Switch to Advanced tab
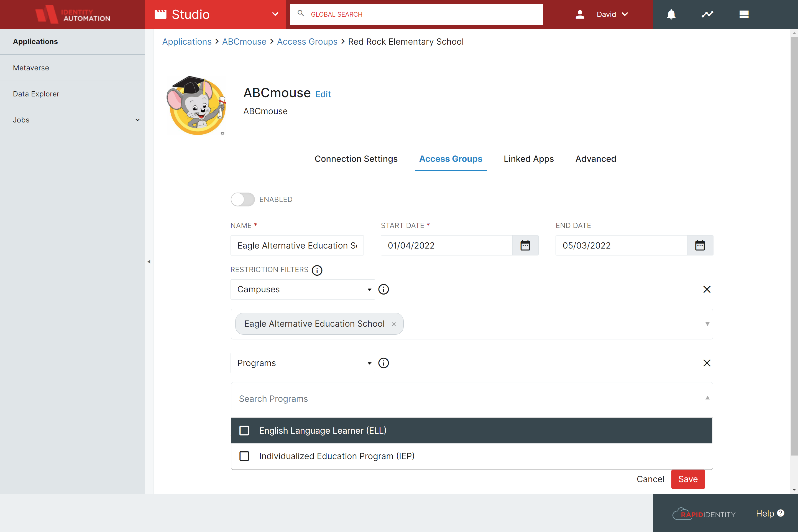 point(595,159)
